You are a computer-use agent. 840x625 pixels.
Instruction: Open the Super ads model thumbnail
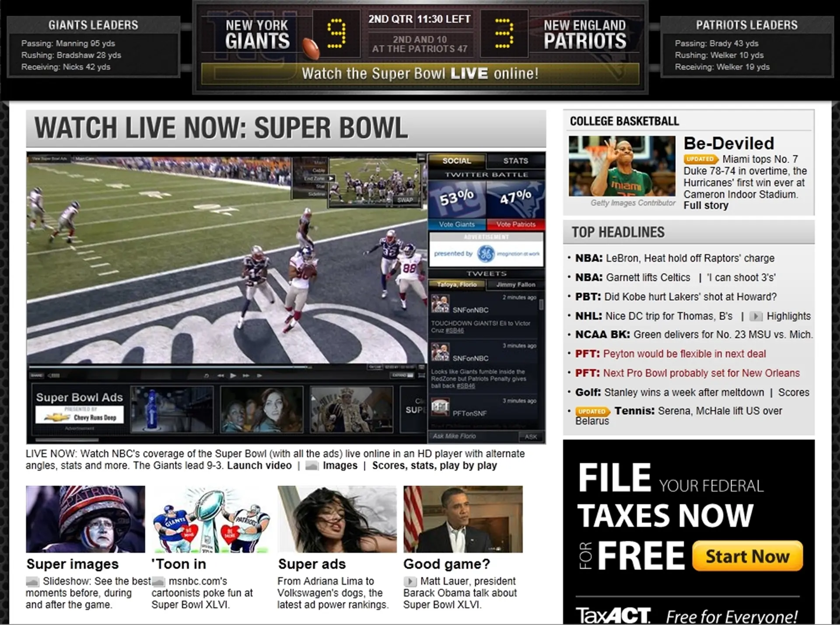(337, 519)
